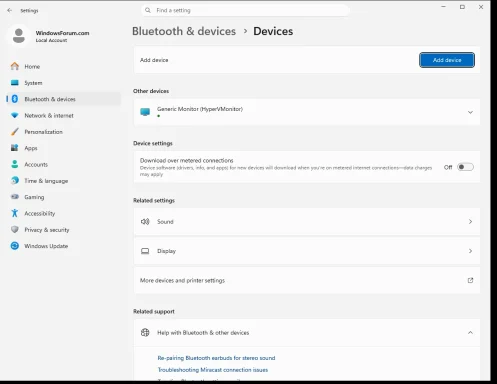Open Sound settings via its chevron

pyautogui.click(x=470, y=222)
